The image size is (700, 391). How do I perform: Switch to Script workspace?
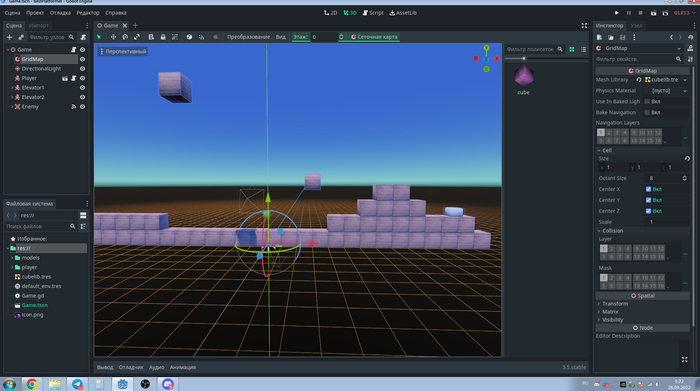[373, 13]
